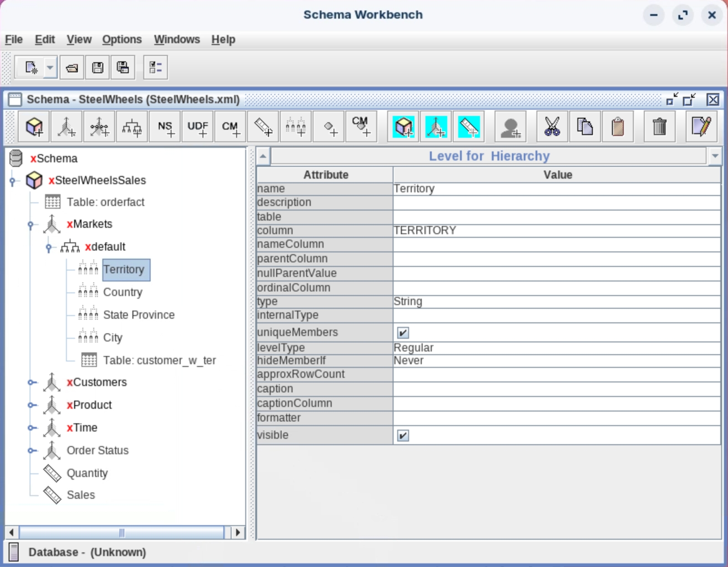The image size is (728, 567).
Task: Click the Add Hierarchy toolbar icon
Action: coord(132,127)
